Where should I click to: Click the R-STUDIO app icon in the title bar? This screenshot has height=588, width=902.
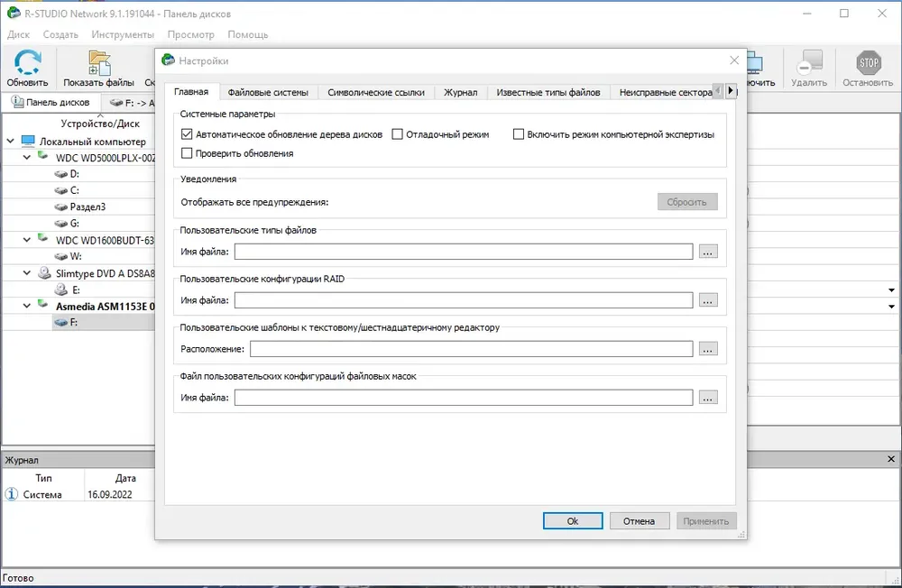coord(14,13)
